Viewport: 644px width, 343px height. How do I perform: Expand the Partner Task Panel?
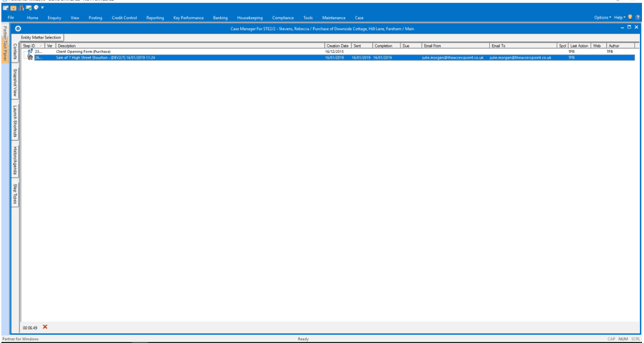[5, 44]
